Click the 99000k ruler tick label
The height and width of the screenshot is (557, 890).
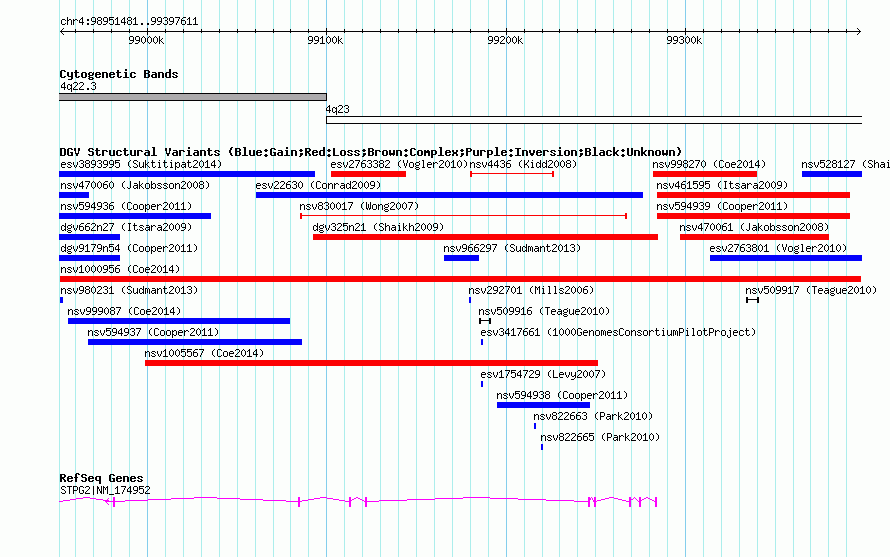pyautogui.click(x=146, y=40)
